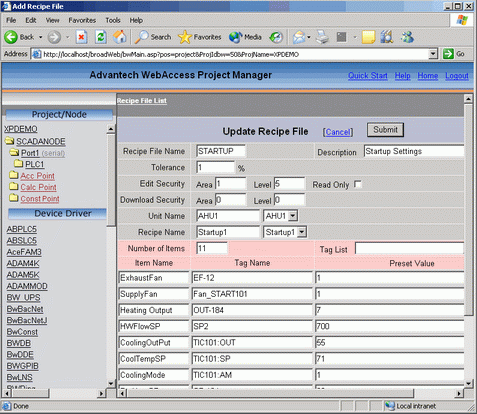Click the Go arrow icon beside address bar
The width and height of the screenshot is (477, 414).
click(x=448, y=54)
